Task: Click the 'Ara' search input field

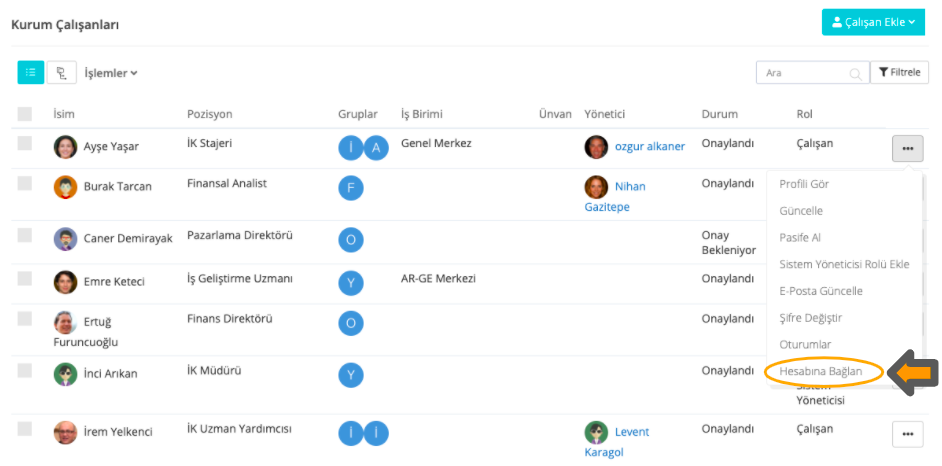Action: click(803, 73)
